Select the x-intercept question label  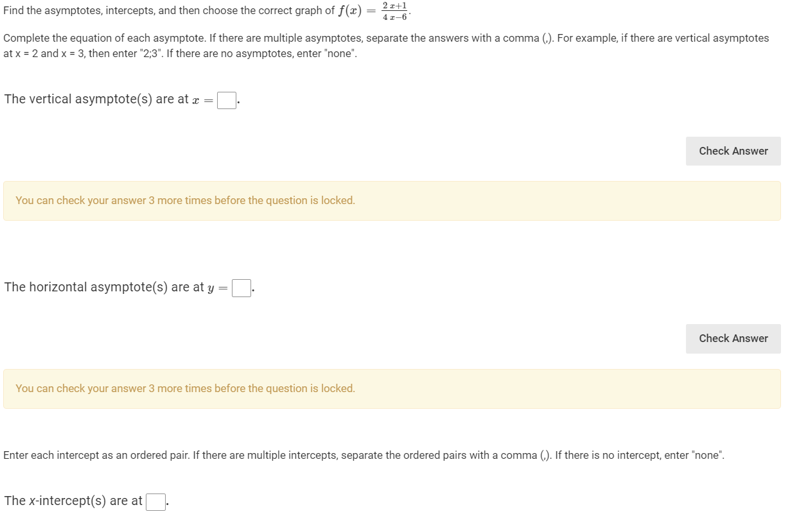(x=71, y=501)
